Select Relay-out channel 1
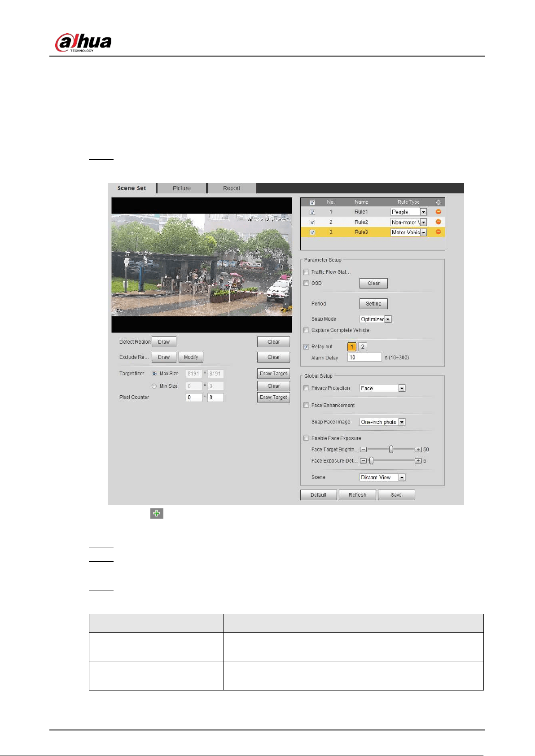This screenshot has height=756, width=535. [352, 347]
